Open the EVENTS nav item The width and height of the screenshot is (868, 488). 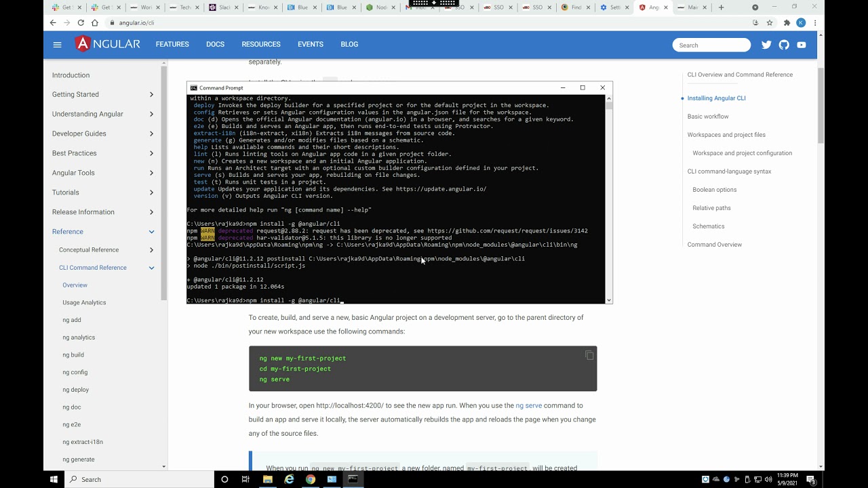click(311, 45)
